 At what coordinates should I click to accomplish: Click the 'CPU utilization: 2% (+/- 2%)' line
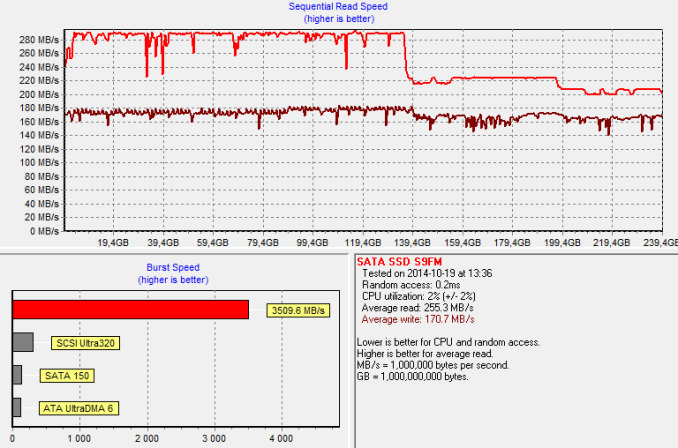click(x=419, y=297)
